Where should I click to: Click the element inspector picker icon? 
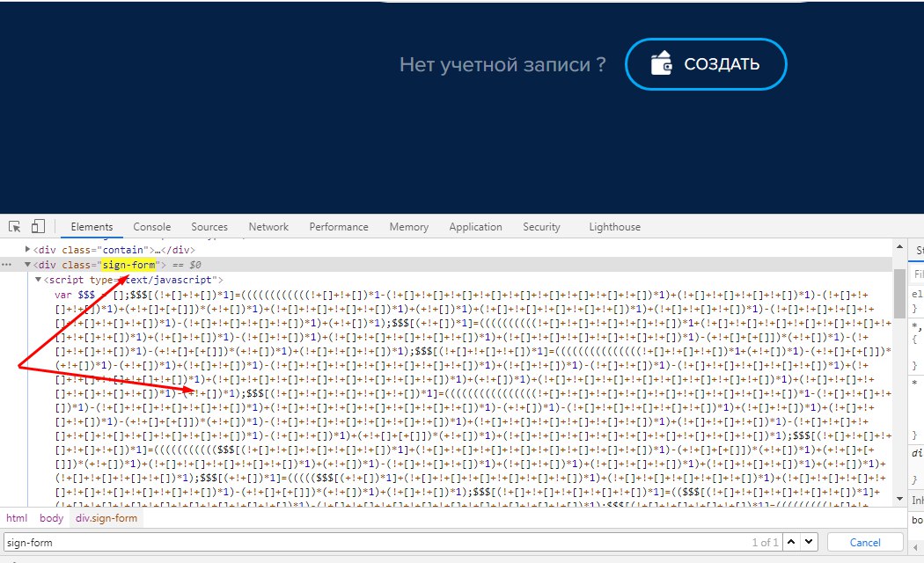15,227
